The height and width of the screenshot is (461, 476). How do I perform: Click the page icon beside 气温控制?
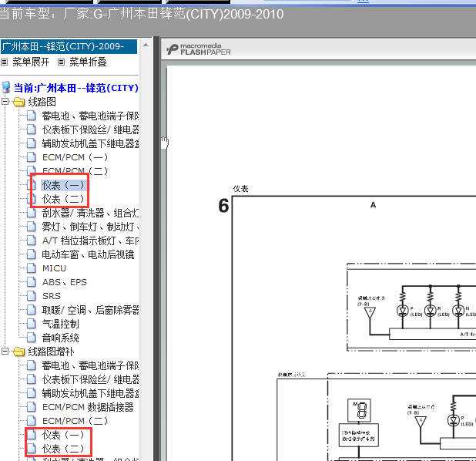31,324
